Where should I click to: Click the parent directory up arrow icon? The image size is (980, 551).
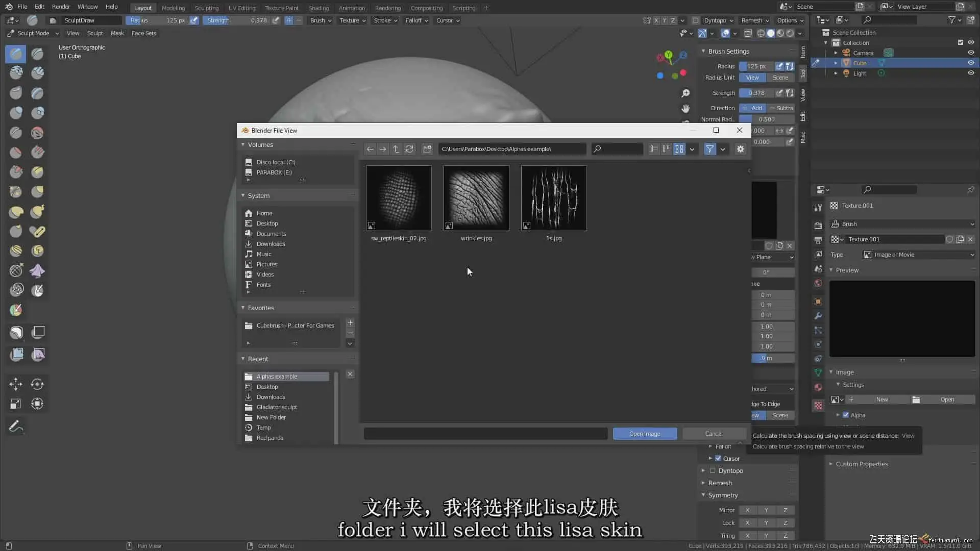pyautogui.click(x=396, y=149)
